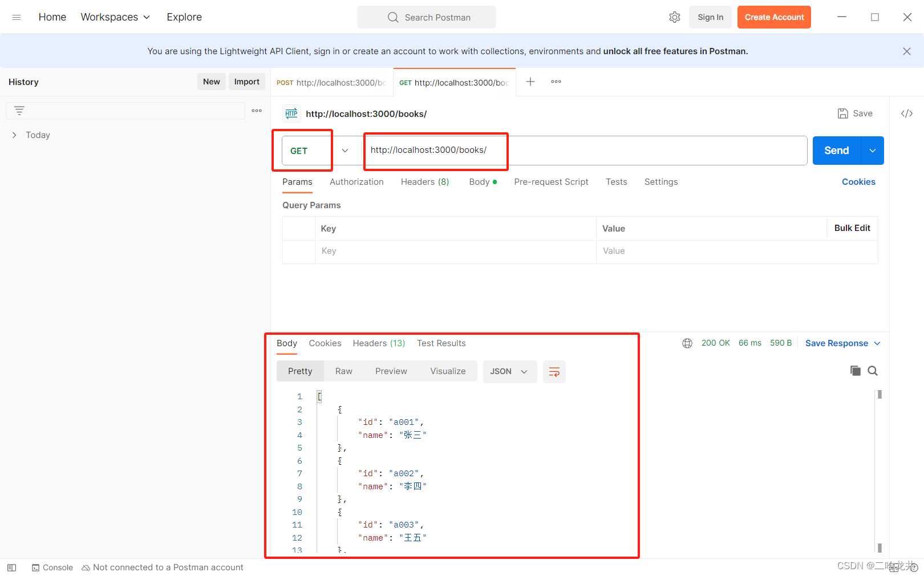
Task: Expand the Today history group
Action: [14, 135]
